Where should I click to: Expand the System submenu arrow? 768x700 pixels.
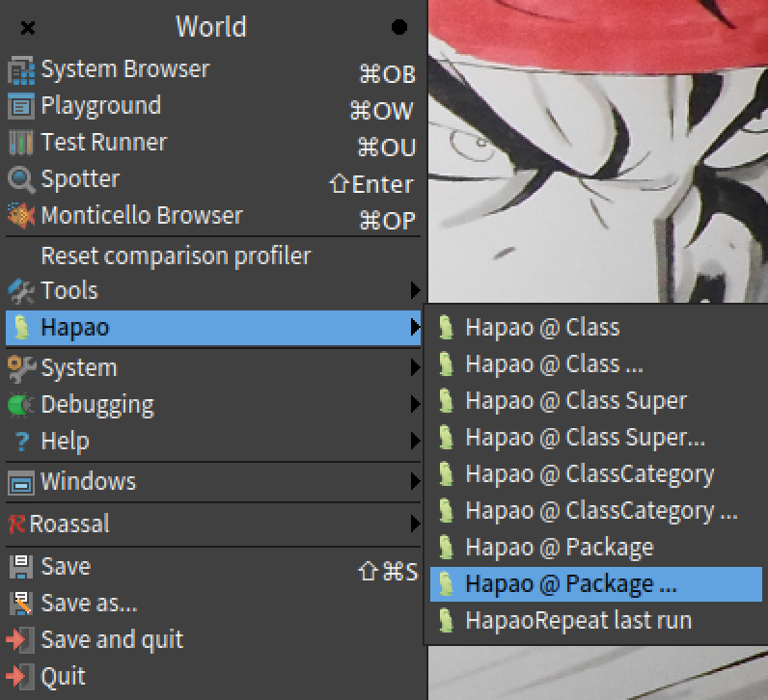[415, 367]
